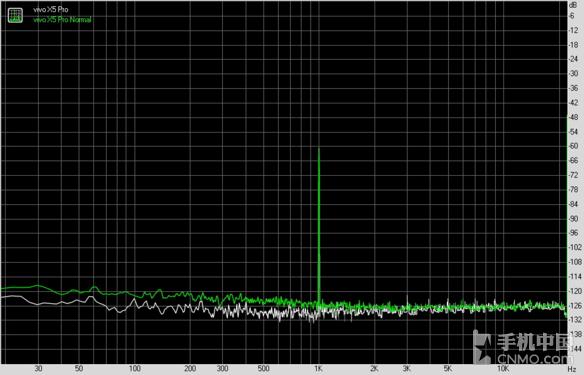Screen dimensions: 584x375
Task: Click the watermark logo icon beside the Chinese text
Action: (482, 347)
